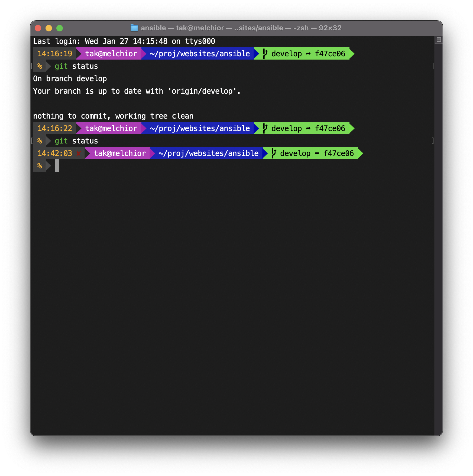
Task: Click the red error X after 14:42:03
Action: pyautogui.click(x=79, y=154)
